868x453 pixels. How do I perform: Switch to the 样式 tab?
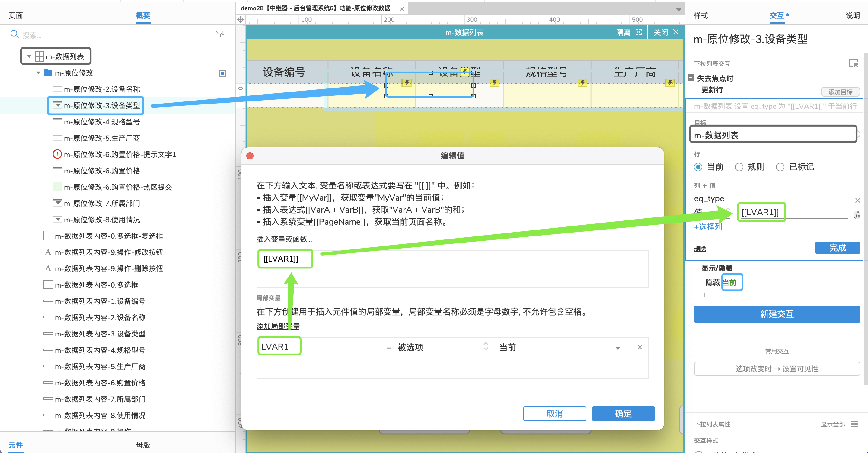point(700,15)
